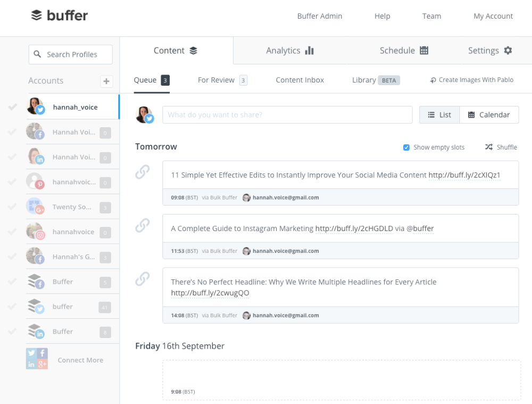Click link icon beside No Perfect Headline post

coord(143,279)
